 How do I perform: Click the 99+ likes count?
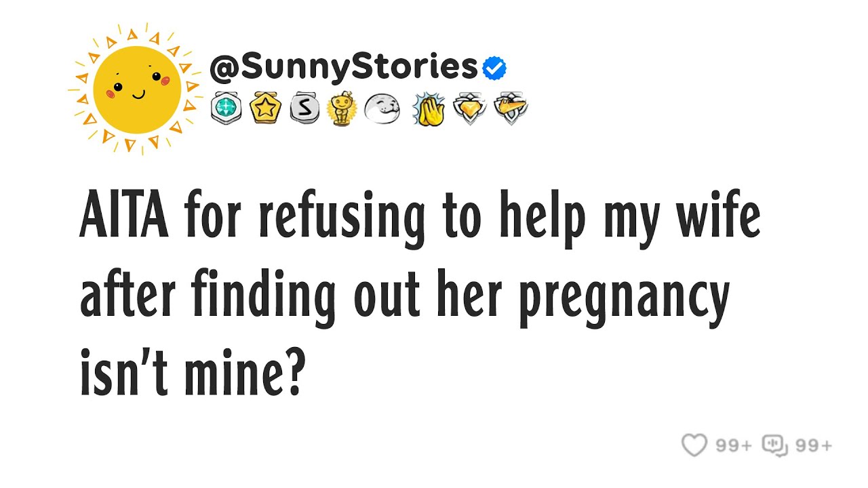coord(734,445)
